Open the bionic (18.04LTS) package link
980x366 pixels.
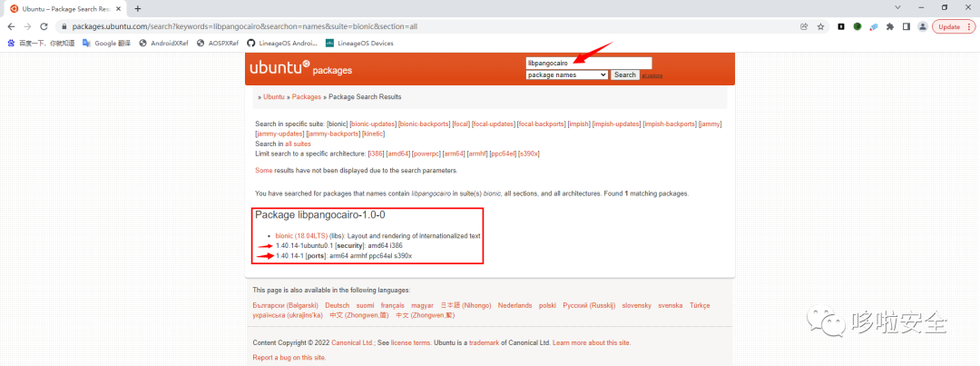(301, 236)
